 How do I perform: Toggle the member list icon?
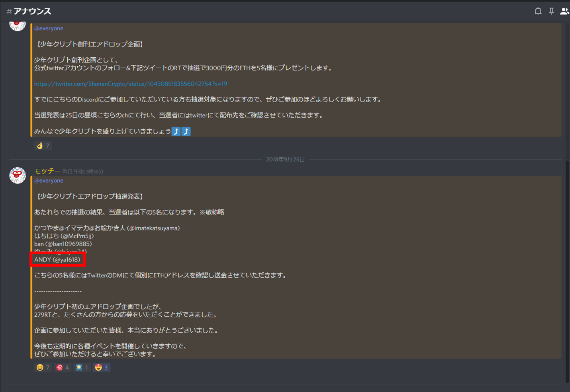tap(564, 11)
